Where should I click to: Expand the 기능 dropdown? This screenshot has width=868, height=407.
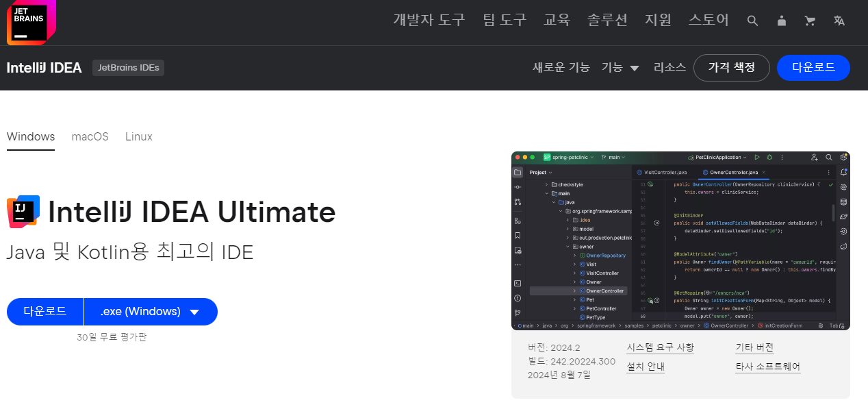620,68
